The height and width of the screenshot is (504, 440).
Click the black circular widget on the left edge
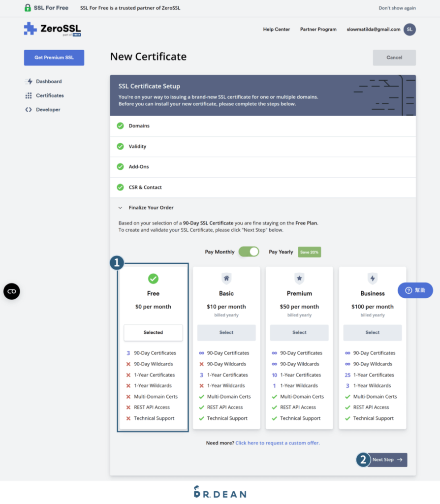point(11,291)
